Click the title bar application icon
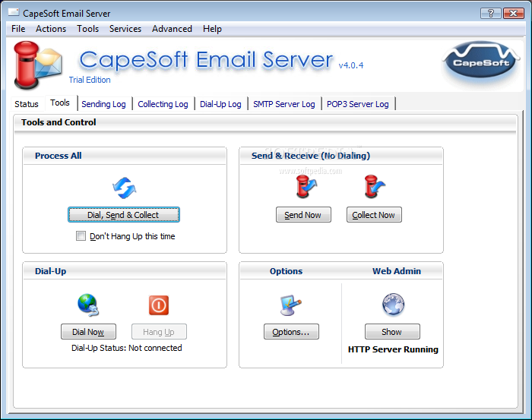The height and width of the screenshot is (420, 532). (14, 12)
